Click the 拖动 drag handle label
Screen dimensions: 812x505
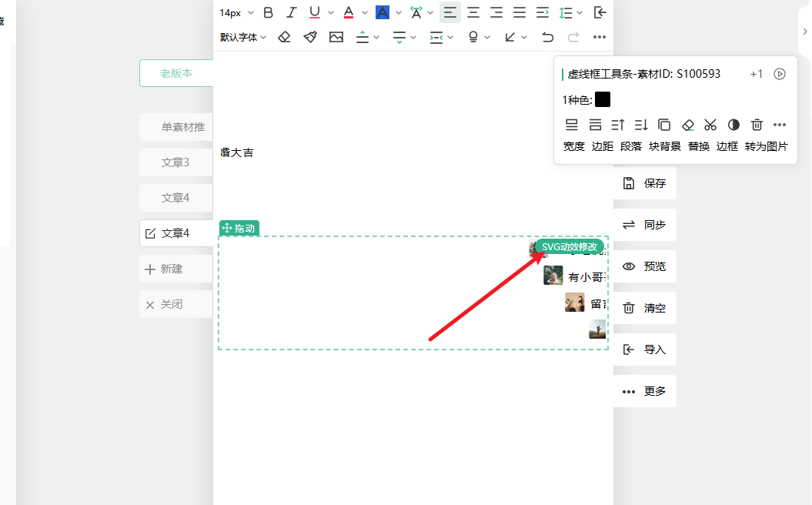coord(239,229)
